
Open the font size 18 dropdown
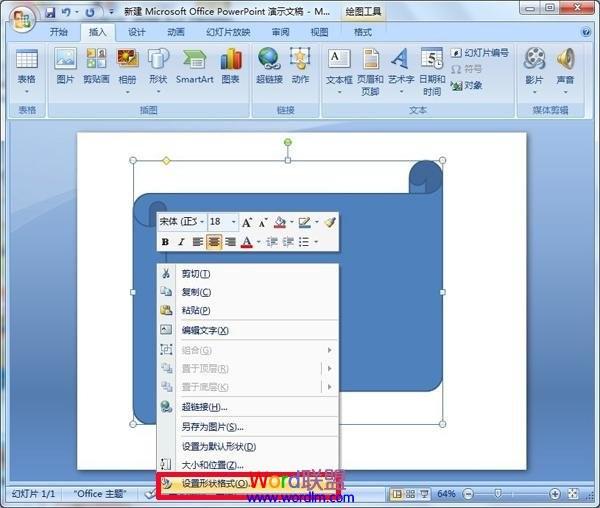coord(233,222)
